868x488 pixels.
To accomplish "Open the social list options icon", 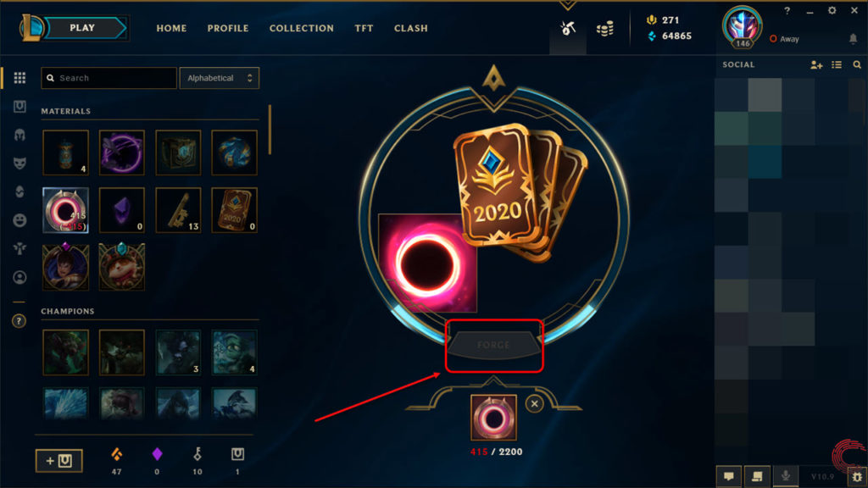I will 837,64.
